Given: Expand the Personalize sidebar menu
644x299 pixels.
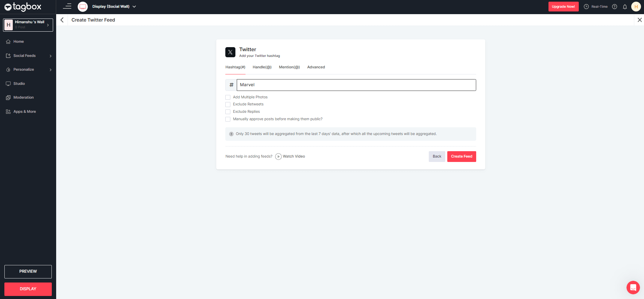Looking at the screenshot, I should tap(28, 70).
